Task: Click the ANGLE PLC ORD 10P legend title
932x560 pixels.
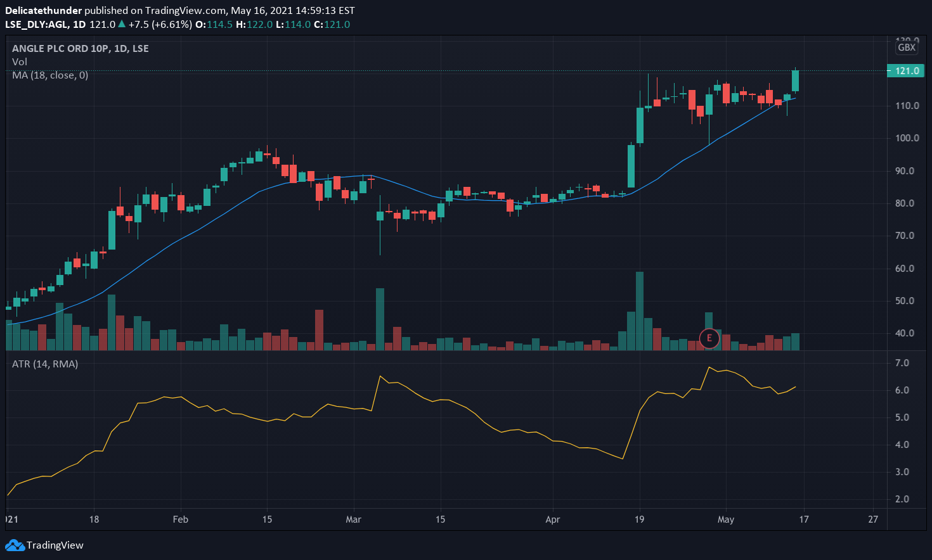Action: [x=61, y=48]
